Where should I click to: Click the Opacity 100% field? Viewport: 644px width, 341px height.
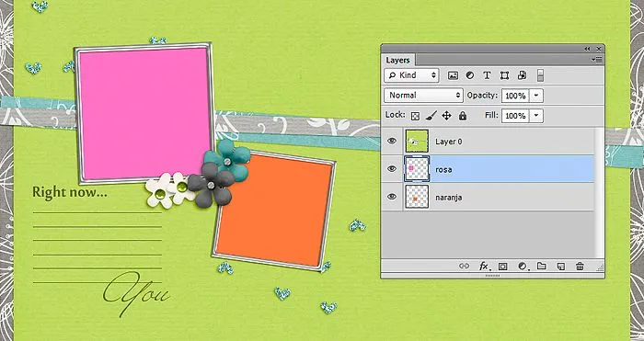tap(515, 96)
